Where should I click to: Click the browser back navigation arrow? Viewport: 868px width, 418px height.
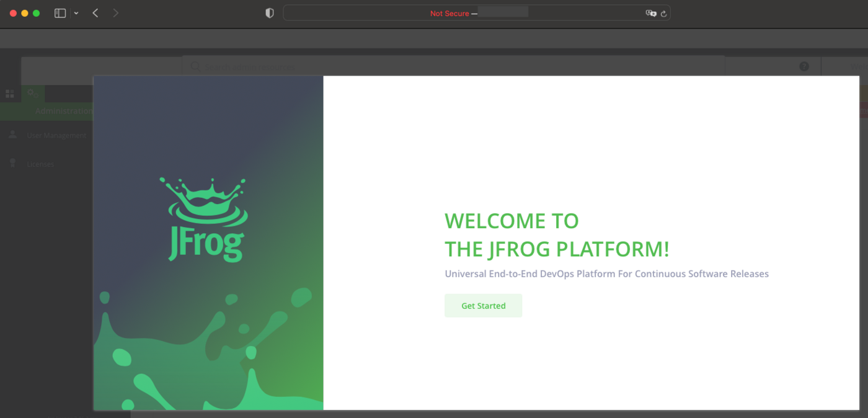94,12
